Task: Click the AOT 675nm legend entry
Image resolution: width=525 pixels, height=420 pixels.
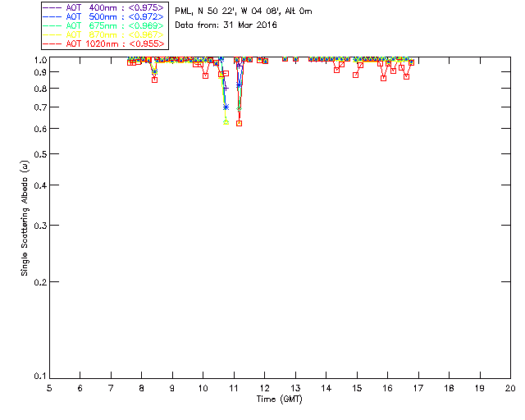Action: [103, 25]
